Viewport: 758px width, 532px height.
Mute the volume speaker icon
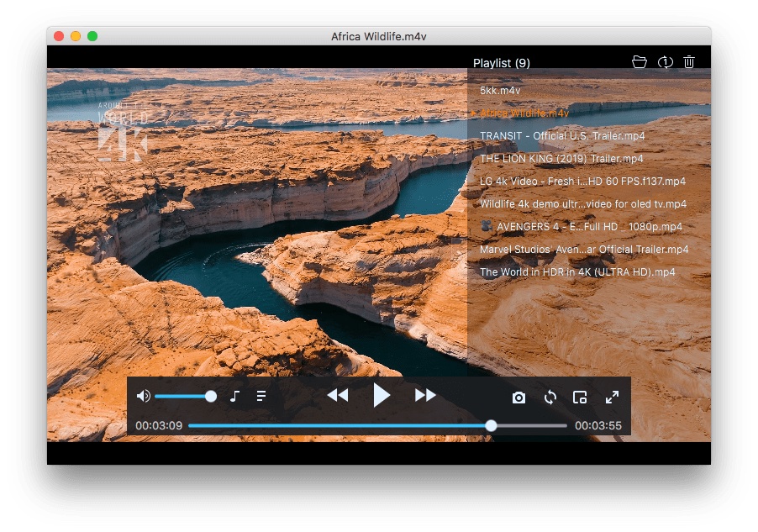143,396
